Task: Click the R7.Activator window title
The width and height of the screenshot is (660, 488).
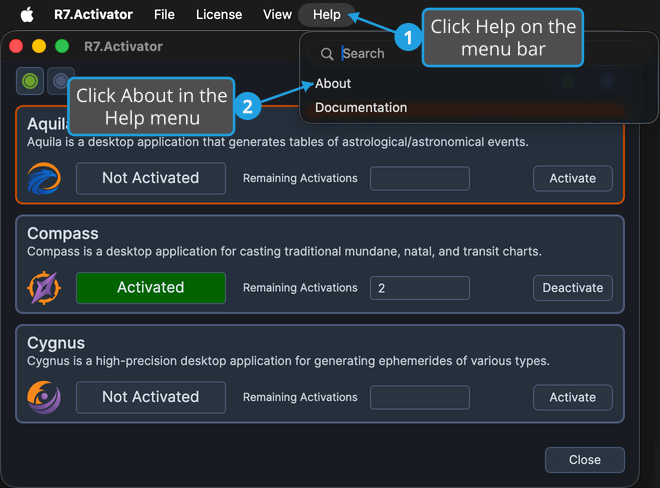Action: [123, 46]
